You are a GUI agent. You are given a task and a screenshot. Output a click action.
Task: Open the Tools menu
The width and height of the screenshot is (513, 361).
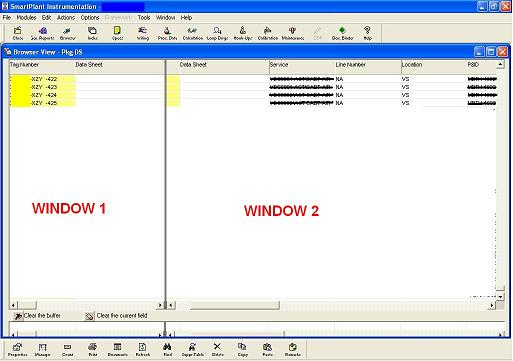click(144, 17)
